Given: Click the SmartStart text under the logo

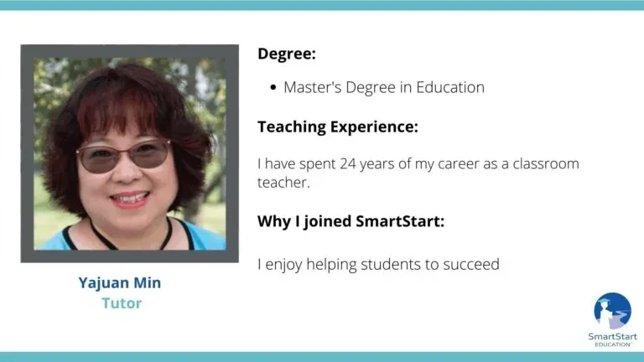Looking at the screenshot, I should tap(612, 337).
